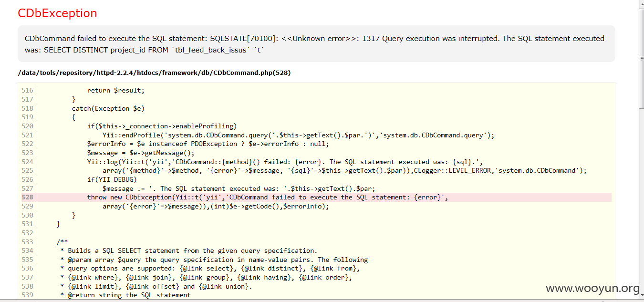Click line number 531
This screenshot has width=644, height=302.
[28, 224]
